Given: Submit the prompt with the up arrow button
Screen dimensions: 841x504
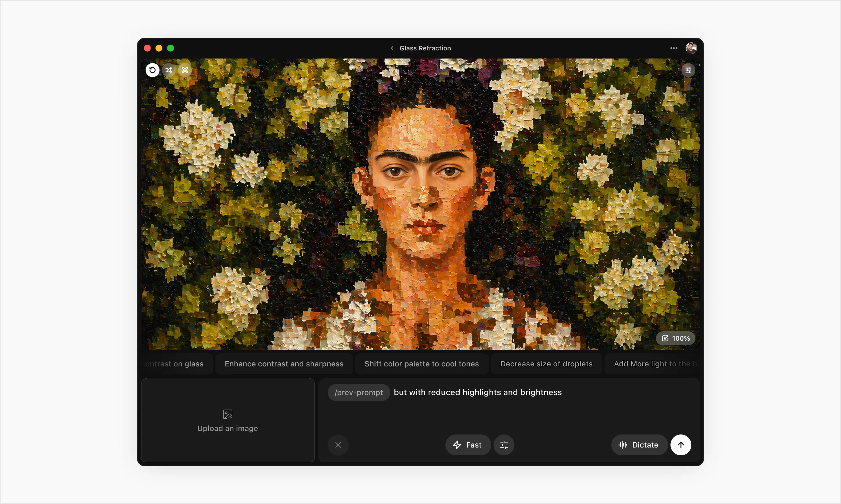Looking at the screenshot, I should (x=681, y=445).
